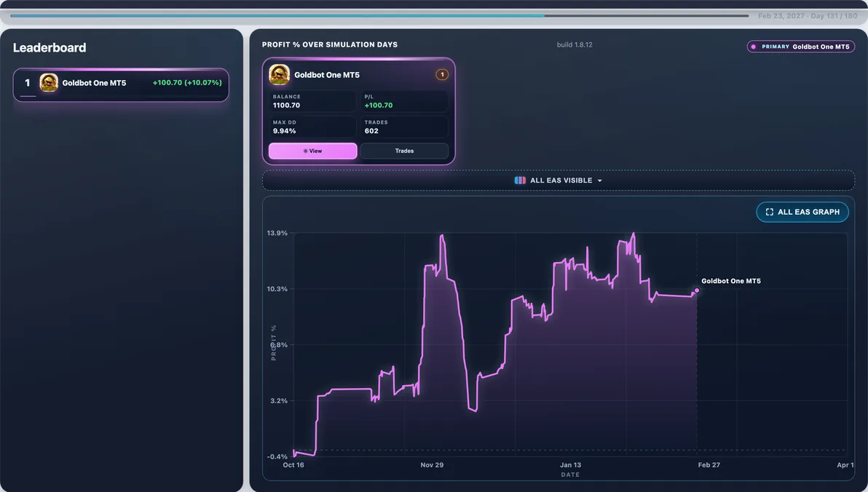Screen dimensions: 868x492
Task: Click Goldbot avatar icon in EA card
Action: point(279,75)
